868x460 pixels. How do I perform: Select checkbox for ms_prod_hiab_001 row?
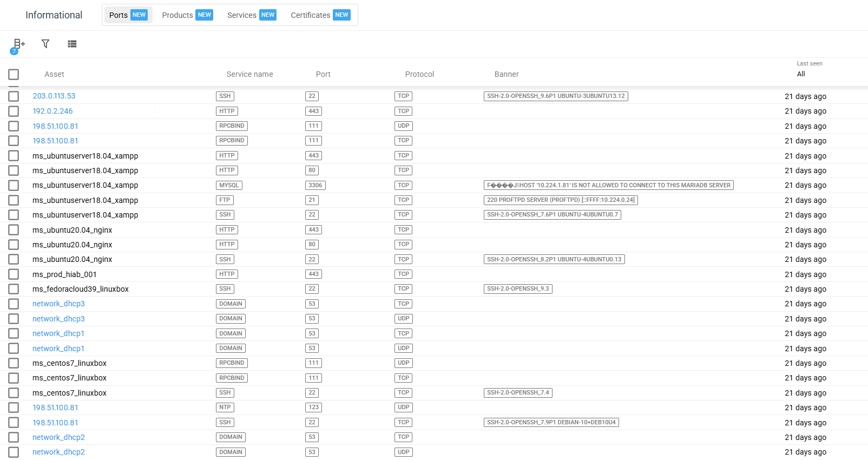coord(14,274)
